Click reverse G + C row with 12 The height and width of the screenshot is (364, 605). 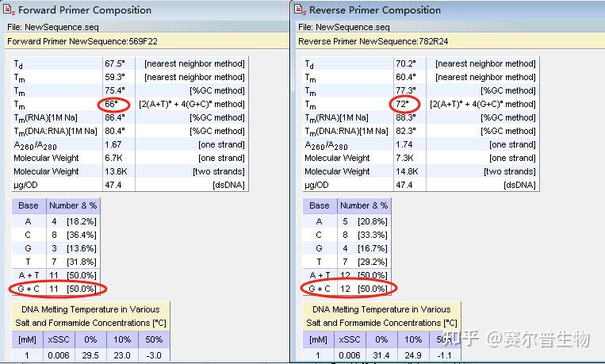[x=347, y=289]
